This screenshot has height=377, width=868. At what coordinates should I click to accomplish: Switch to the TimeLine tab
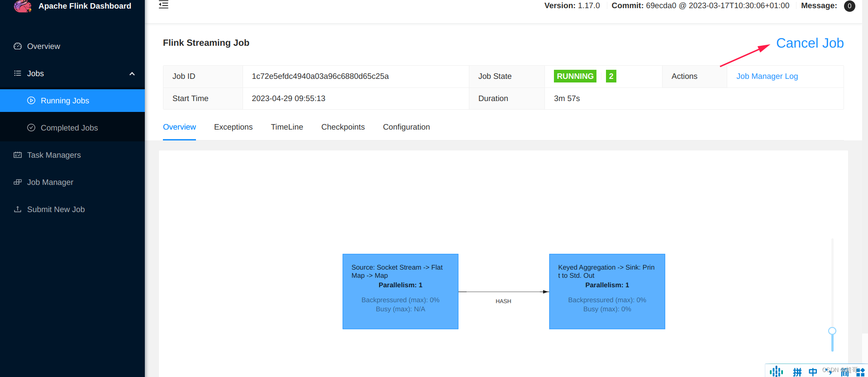(287, 127)
